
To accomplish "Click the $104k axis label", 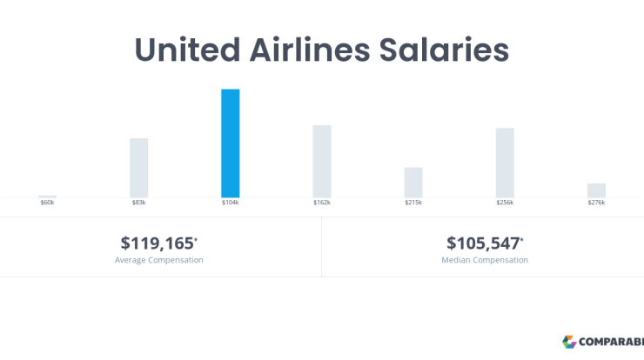I will pos(231,203).
